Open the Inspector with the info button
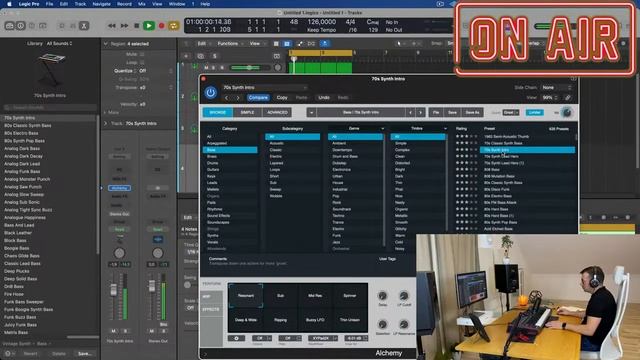 (20, 26)
